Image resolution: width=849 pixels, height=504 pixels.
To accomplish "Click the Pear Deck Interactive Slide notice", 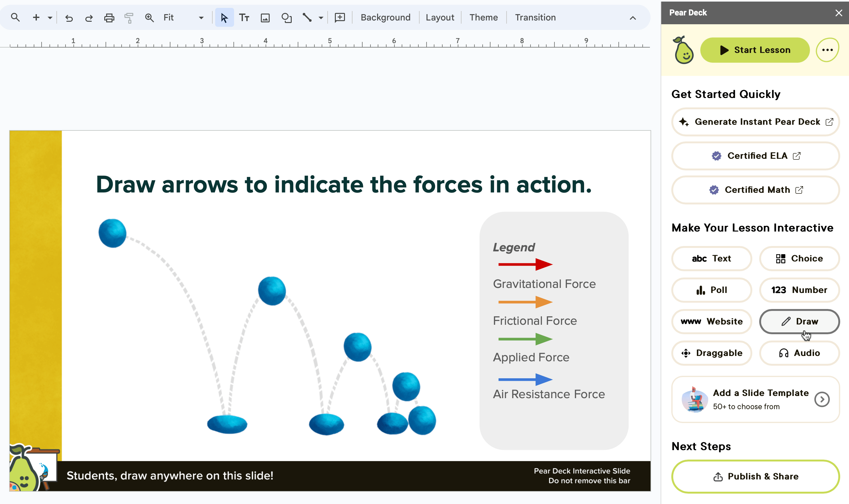I will (x=582, y=476).
